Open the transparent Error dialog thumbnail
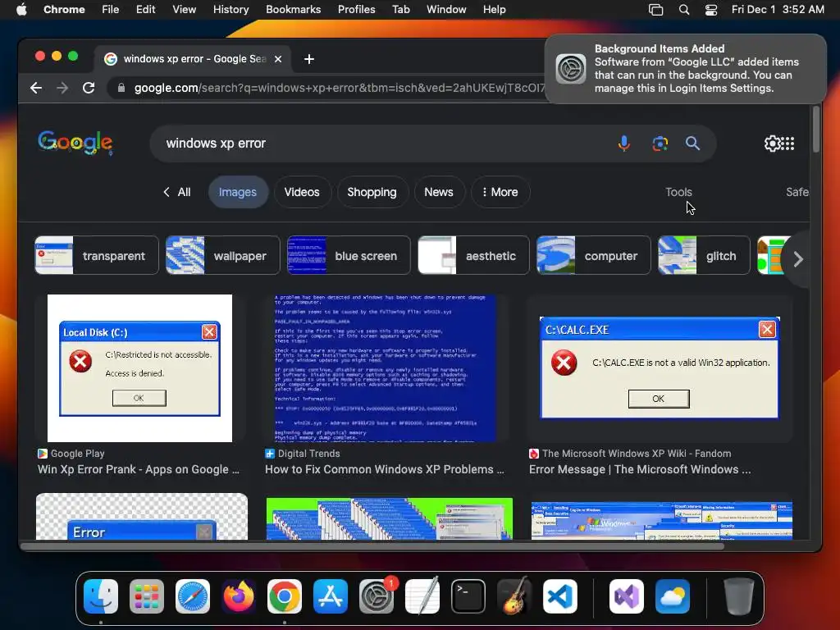Viewport: 840px width, 630px height. 142,517
